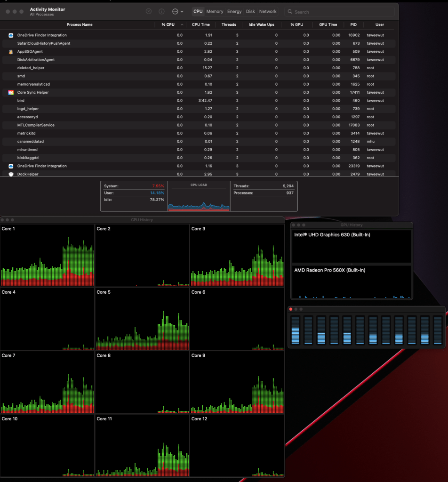Open the Disk tab
This screenshot has height=482, width=448.
click(x=250, y=11)
